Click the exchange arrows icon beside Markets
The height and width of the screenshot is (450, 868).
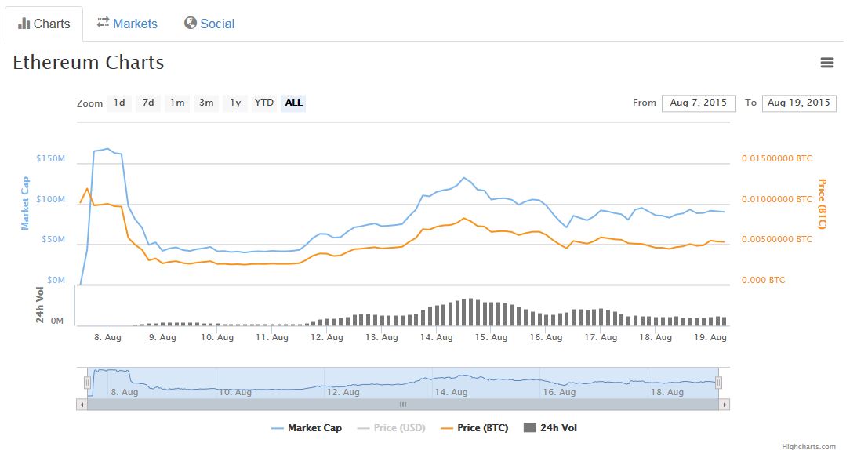coord(103,22)
